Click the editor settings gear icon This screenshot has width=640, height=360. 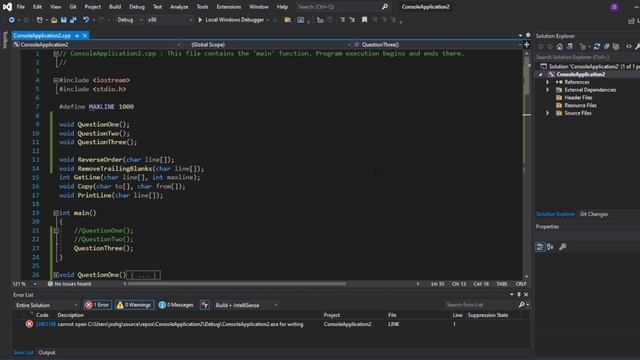click(x=528, y=36)
